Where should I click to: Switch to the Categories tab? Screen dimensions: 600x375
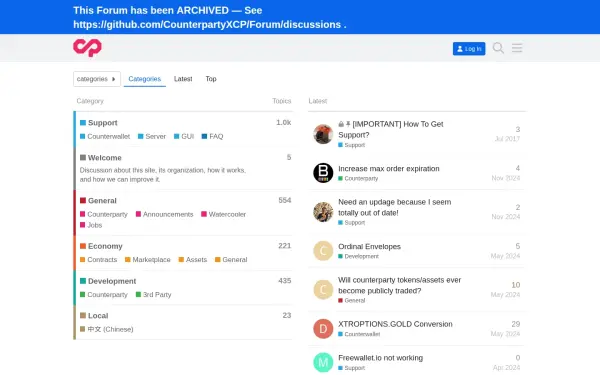(x=145, y=79)
